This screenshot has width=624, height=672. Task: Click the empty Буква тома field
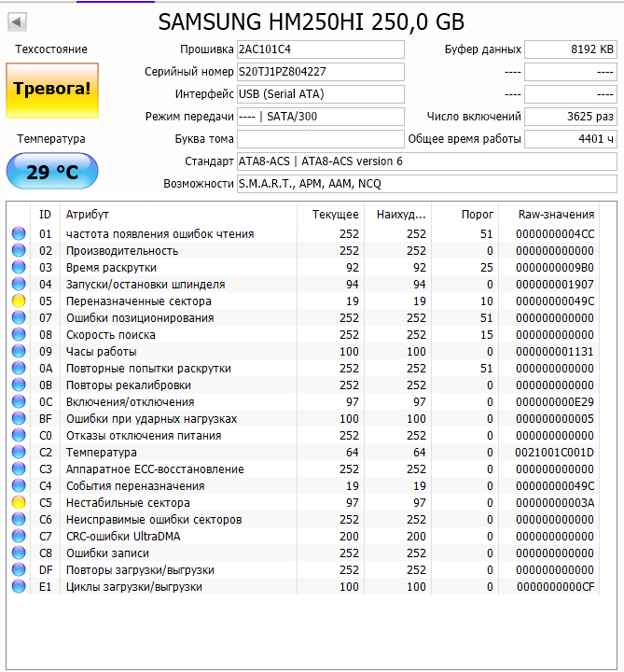pyautogui.click(x=321, y=139)
